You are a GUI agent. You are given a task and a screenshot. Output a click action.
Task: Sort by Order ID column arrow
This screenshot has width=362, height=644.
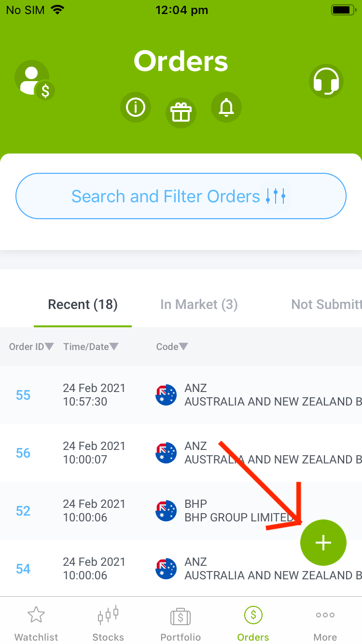(x=49, y=347)
